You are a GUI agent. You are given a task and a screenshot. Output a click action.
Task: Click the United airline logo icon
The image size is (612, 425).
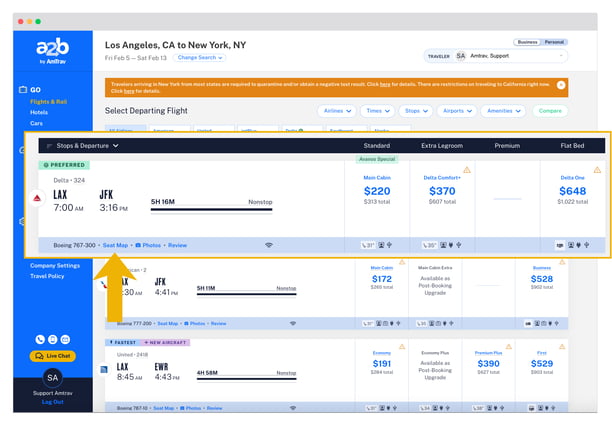104,369
